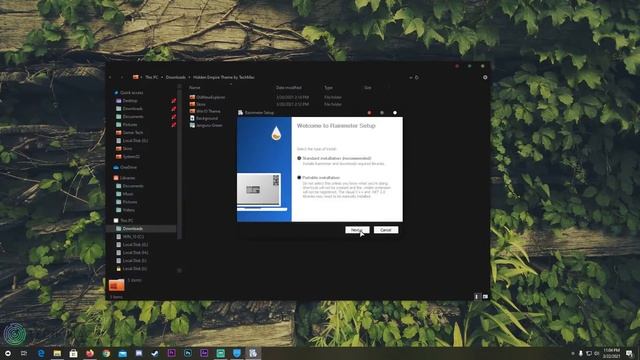The width and height of the screenshot is (640, 360).
Task: Open Adobe Photoshop taskbar icon
Action: (188, 353)
